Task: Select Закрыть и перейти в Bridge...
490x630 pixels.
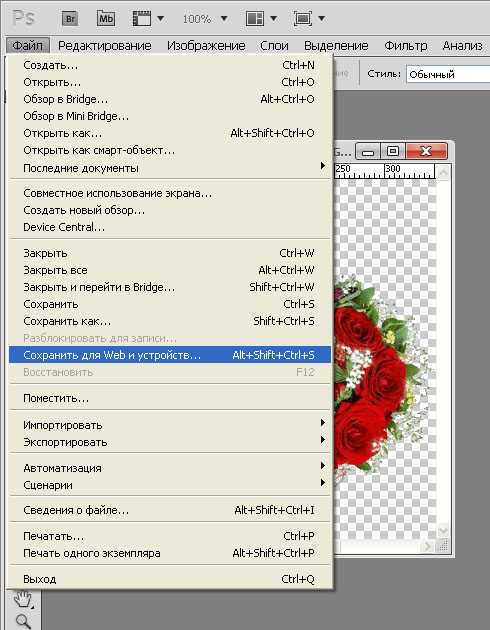Action: click(x=170, y=287)
